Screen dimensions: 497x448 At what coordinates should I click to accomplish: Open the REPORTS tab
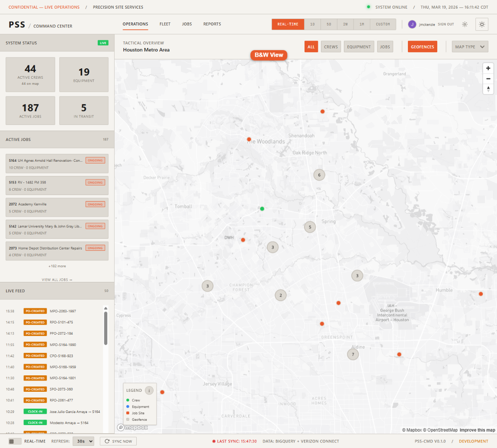pyautogui.click(x=212, y=24)
